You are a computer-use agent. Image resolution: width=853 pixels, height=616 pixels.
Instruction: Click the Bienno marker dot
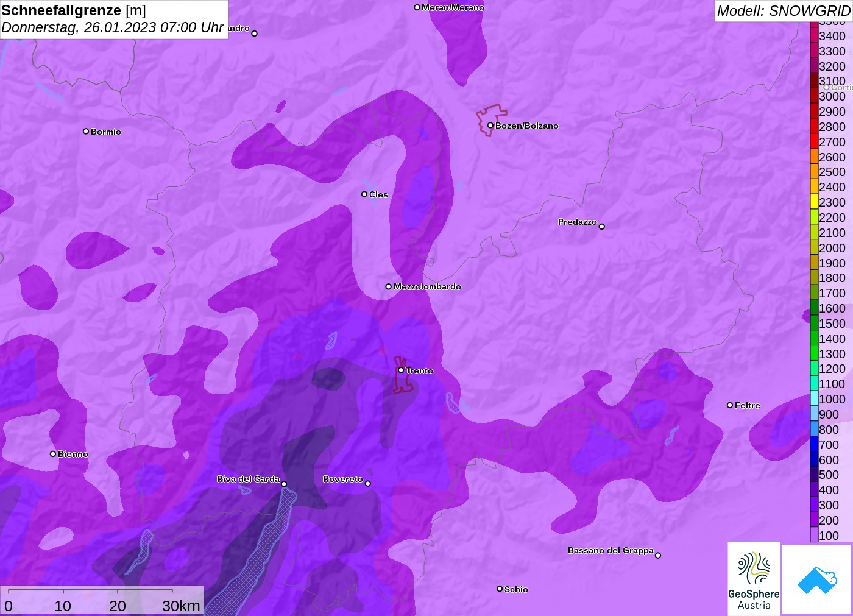click(x=53, y=454)
